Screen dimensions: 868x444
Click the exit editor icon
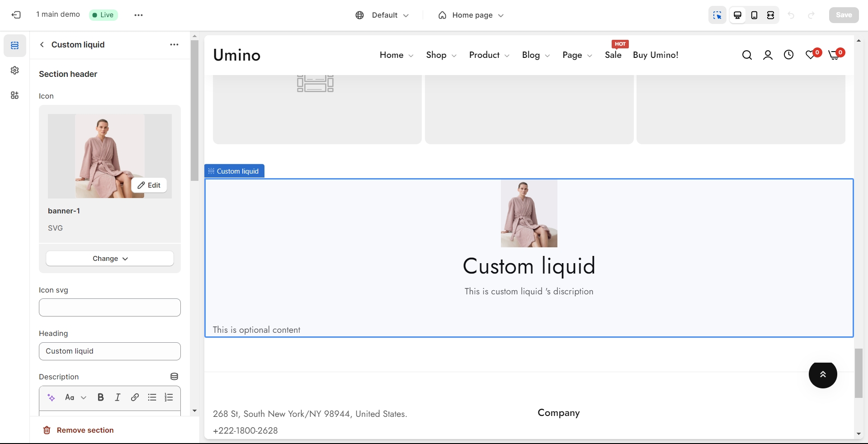coord(16,15)
